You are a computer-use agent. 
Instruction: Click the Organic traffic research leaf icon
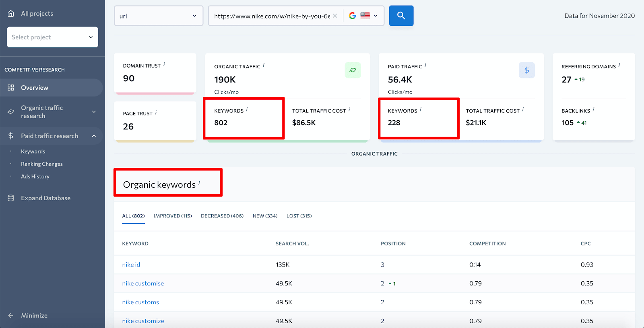click(11, 112)
